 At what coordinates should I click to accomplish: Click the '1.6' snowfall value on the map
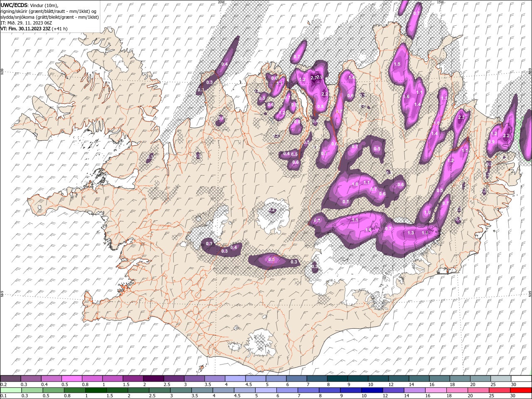tap(406, 96)
